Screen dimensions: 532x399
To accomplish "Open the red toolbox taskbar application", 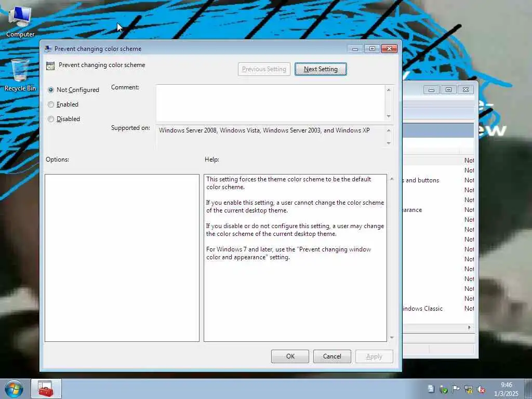I will [46, 389].
